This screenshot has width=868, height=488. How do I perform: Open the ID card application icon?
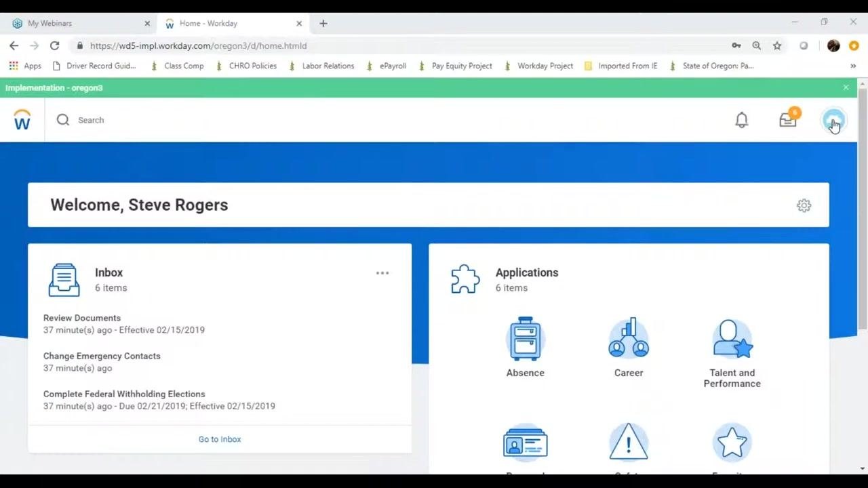[526, 443]
